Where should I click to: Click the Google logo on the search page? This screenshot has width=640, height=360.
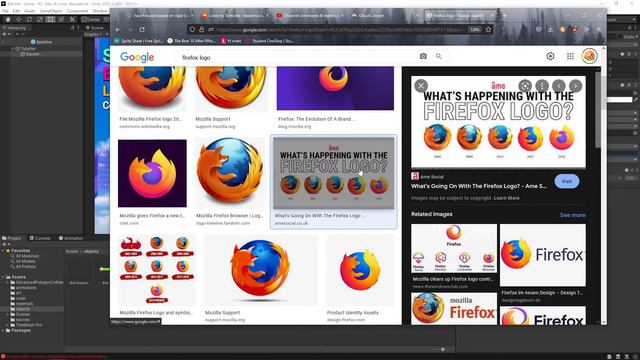(x=137, y=57)
